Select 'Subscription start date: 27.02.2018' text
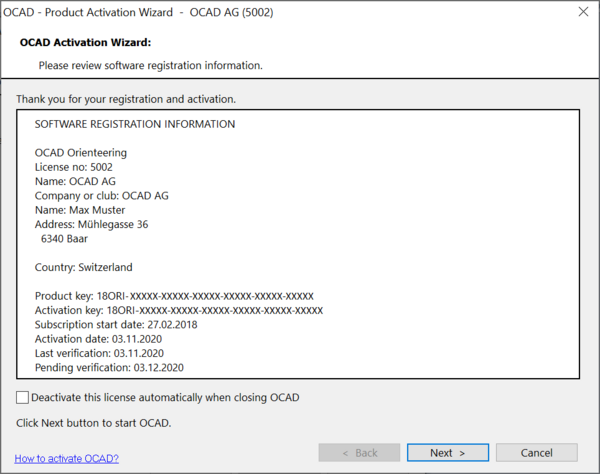 click(116, 325)
